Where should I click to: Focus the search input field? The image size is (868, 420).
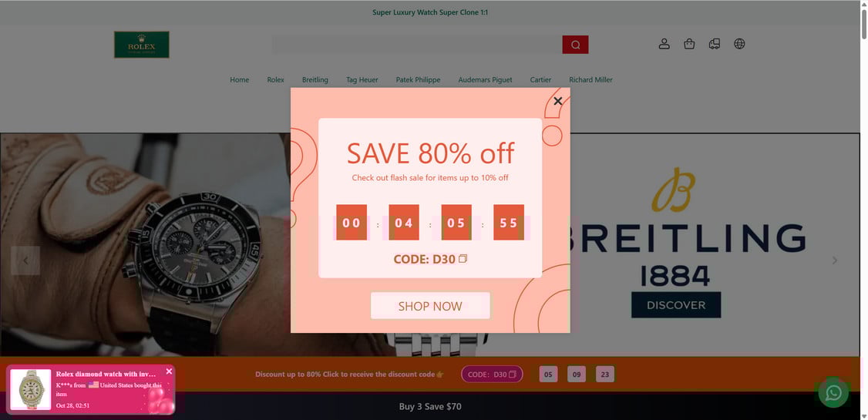417,45
